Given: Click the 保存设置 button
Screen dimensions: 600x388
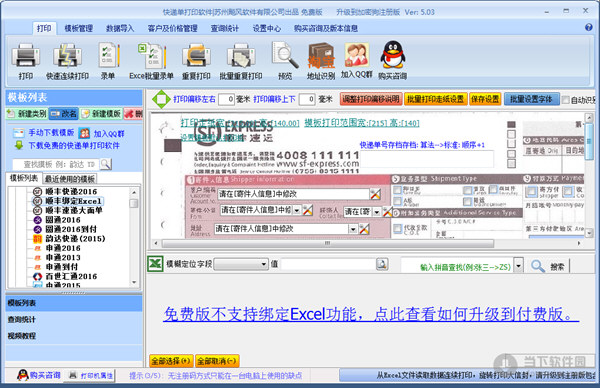Looking at the screenshot, I should click(485, 99).
